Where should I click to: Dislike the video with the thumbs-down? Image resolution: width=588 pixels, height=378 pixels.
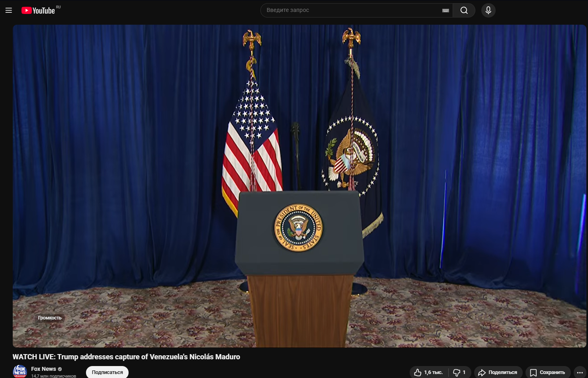tap(459, 372)
